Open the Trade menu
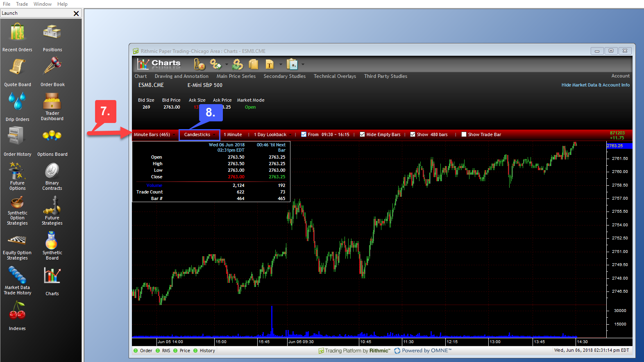The image size is (644, 362). click(x=22, y=4)
